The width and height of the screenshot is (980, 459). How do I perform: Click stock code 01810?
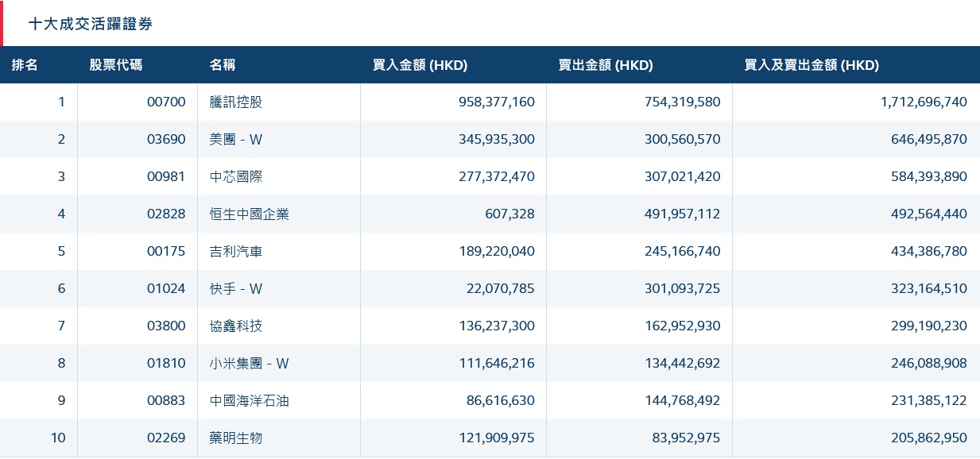pyautogui.click(x=166, y=363)
